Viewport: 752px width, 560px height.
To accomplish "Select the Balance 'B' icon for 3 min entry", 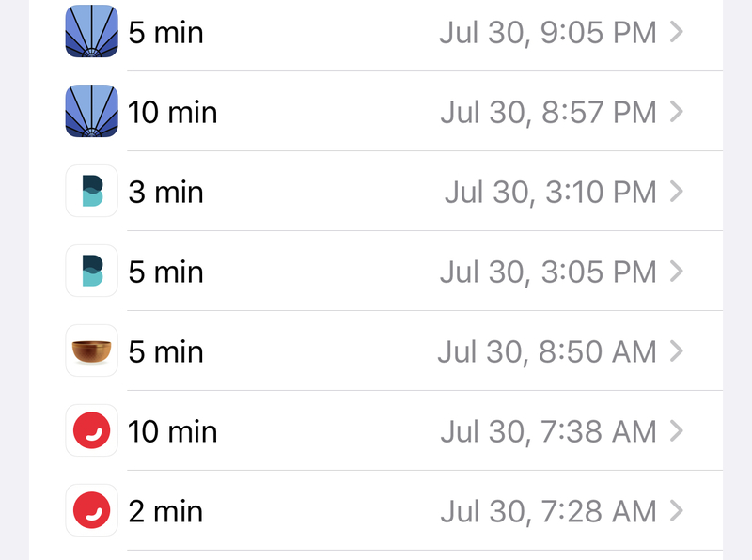I will pyautogui.click(x=91, y=191).
